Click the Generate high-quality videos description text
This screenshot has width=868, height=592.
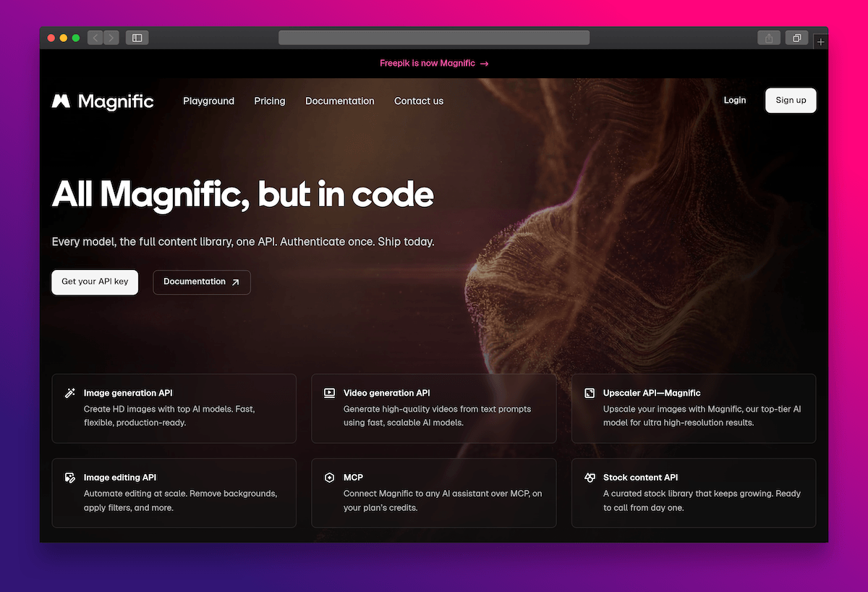pyautogui.click(x=438, y=416)
